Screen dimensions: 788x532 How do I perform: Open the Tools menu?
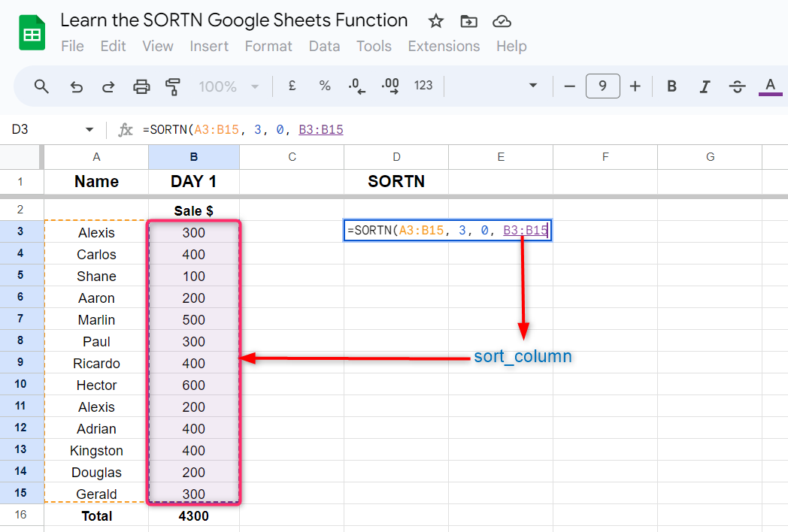(x=374, y=47)
